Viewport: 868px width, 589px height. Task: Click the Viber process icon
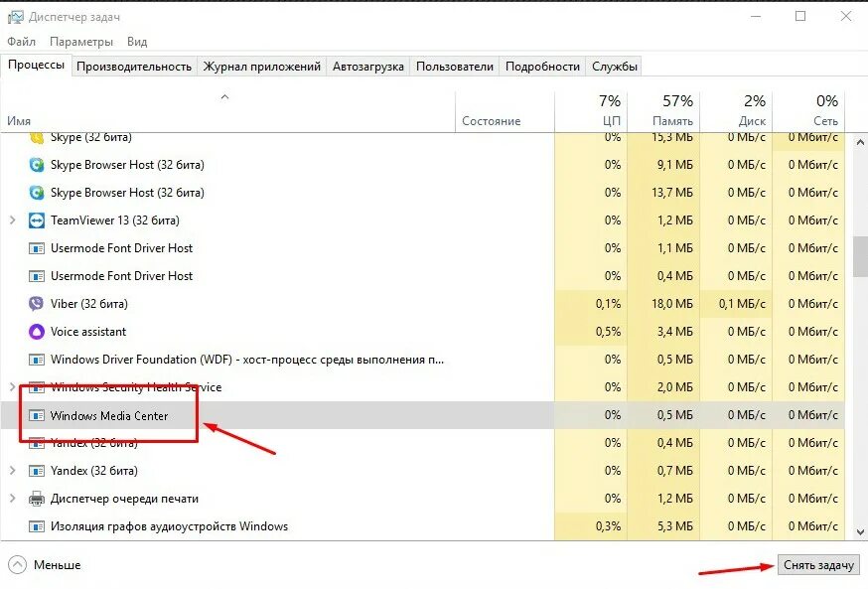click(x=37, y=303)
